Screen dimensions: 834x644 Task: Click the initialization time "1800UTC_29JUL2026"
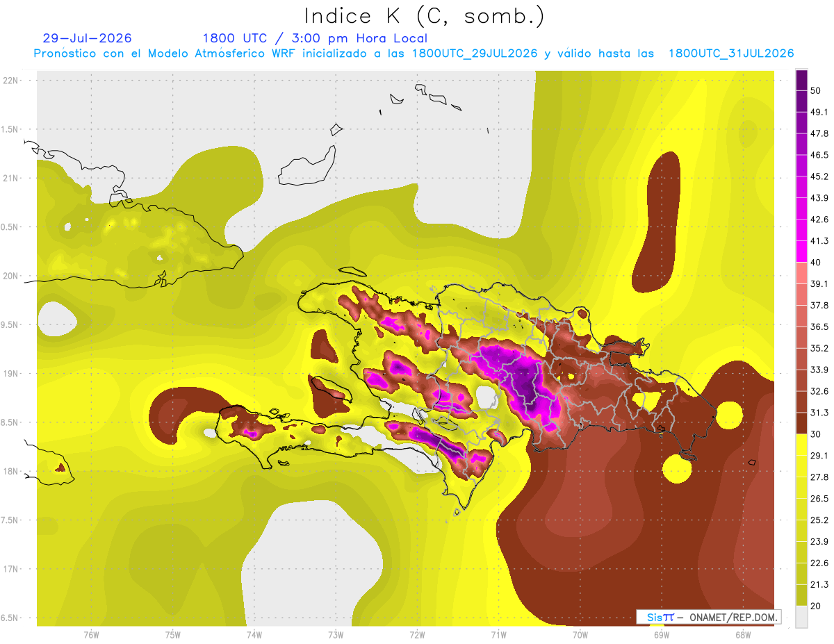tap(475, 53)
